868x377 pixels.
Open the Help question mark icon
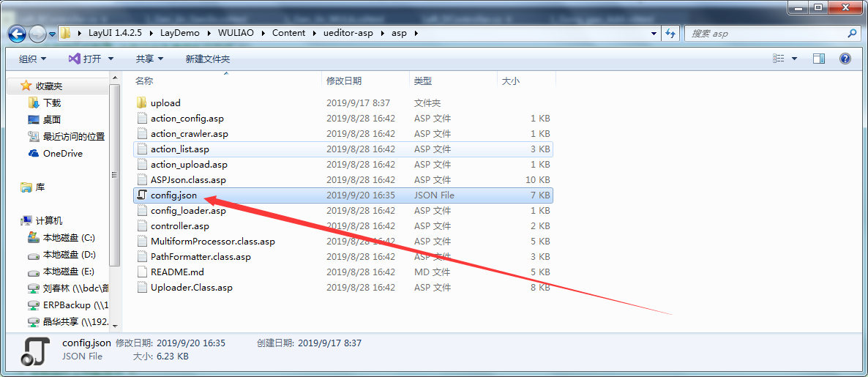point(845,59)
